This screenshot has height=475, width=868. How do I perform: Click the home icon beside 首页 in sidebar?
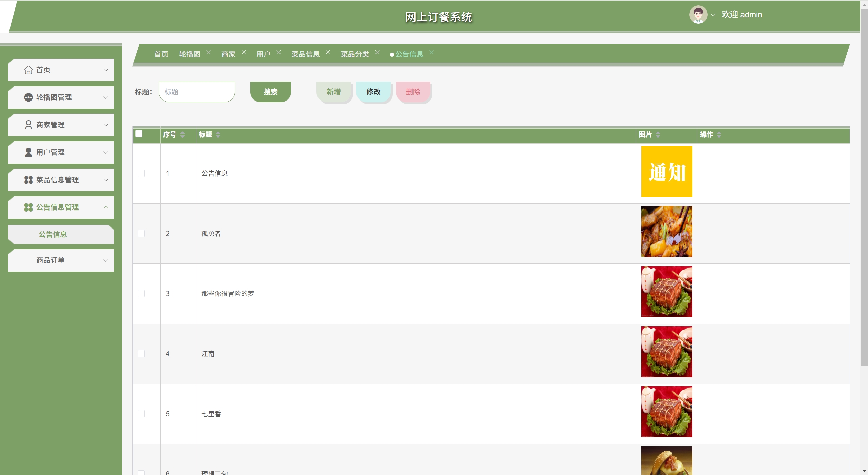[28, 70]
